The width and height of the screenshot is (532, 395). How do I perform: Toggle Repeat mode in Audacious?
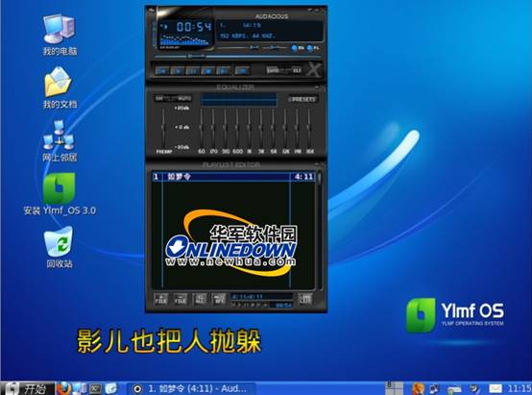tap(296, 70)
